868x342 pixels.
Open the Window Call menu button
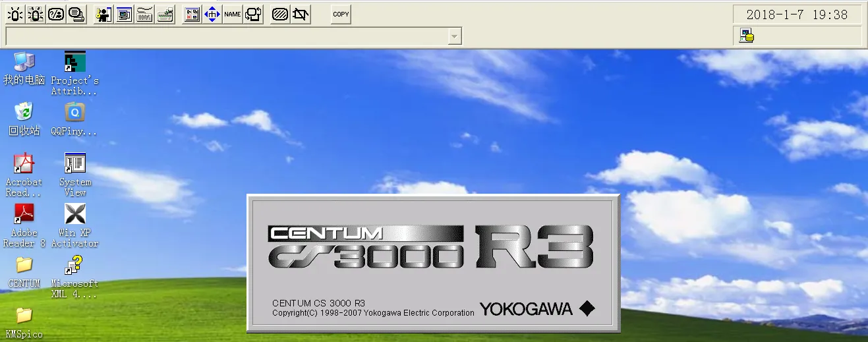click(x=124, y=14)
